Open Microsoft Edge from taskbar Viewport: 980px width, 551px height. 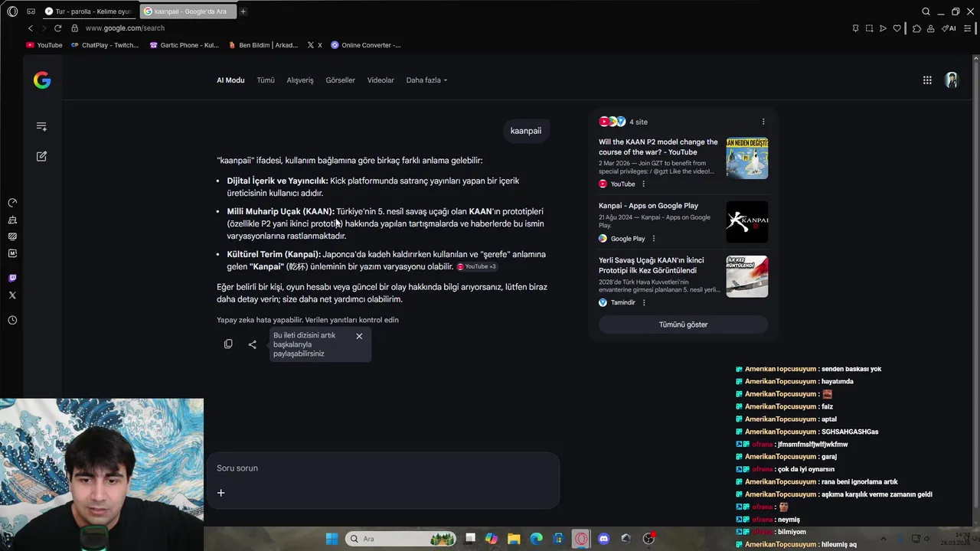pos(536,539)
